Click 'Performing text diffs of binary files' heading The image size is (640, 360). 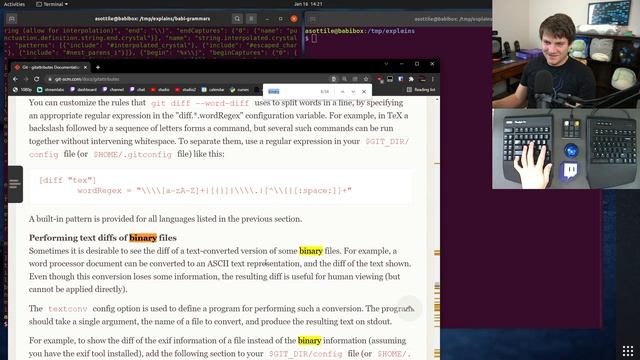point(103,238)
